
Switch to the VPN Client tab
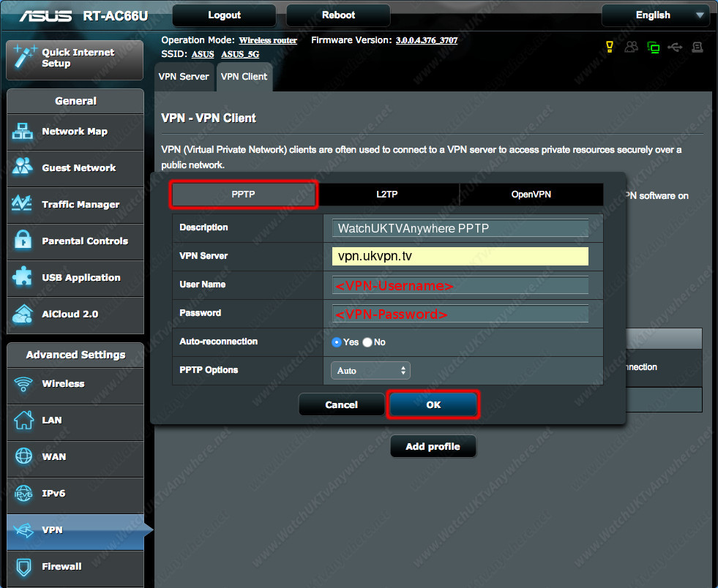coord(244,77)
